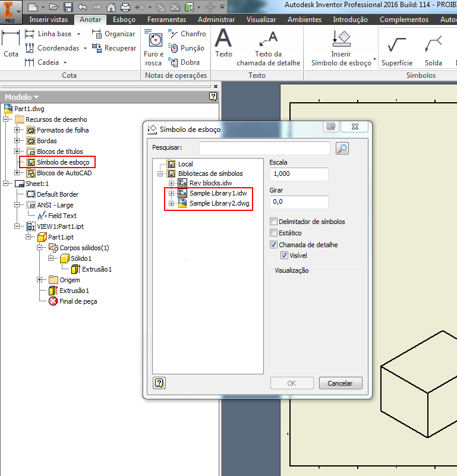Activate the Texto tool
Image resolution: width=457 pixels, height=476 pixels.
point(223,43)
